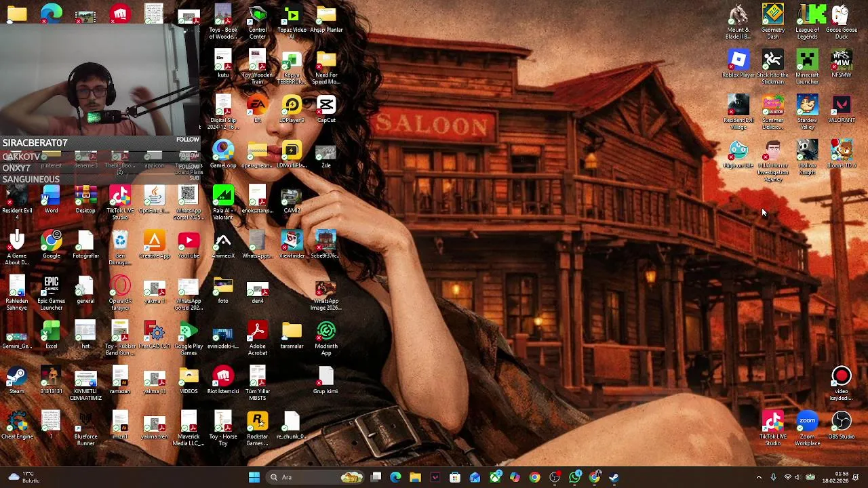
Task: Open the Stardew Valley desktop icon
Action: click(x=807, y=112)
